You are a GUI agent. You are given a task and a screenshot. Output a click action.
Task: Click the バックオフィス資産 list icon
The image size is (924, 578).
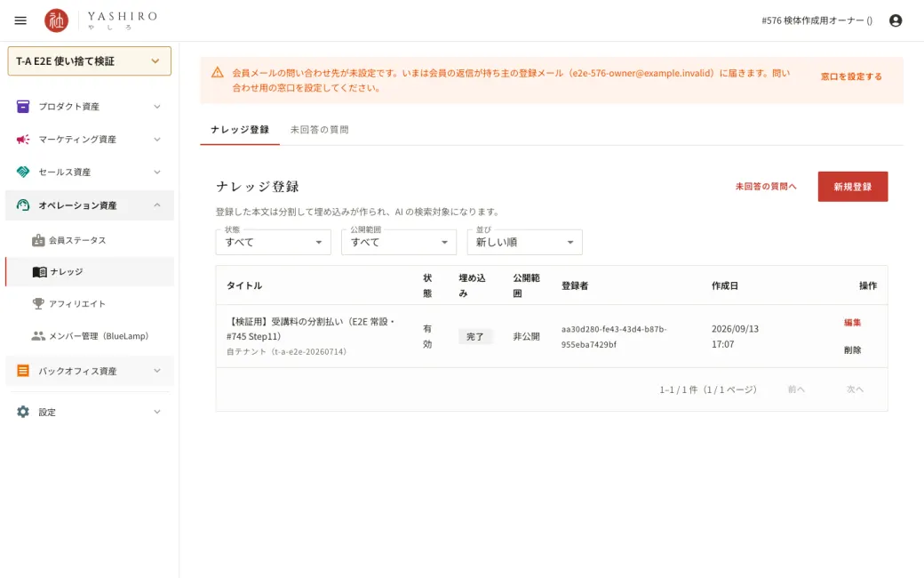coord(23,371)
